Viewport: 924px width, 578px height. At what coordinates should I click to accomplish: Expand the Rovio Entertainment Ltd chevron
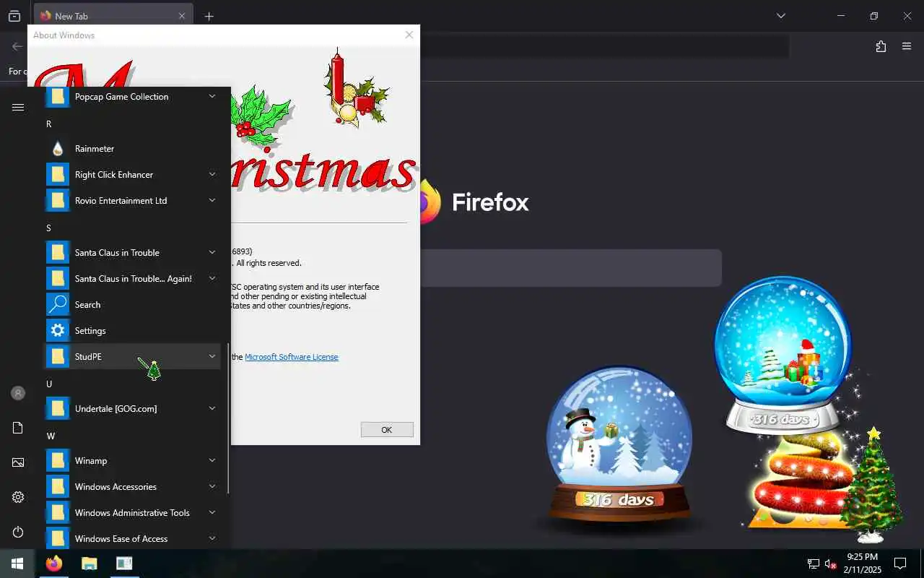click(x=212, y=200)
